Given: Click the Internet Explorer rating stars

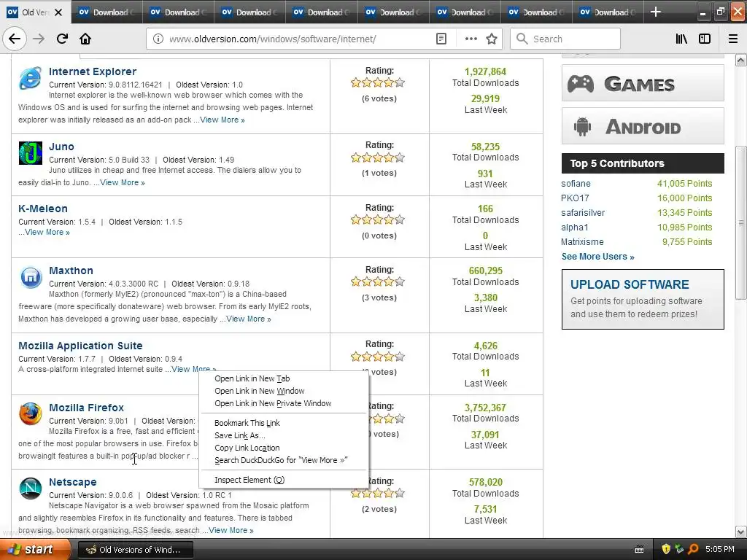Looking at the screenshot, I should [x=378, y=83].
